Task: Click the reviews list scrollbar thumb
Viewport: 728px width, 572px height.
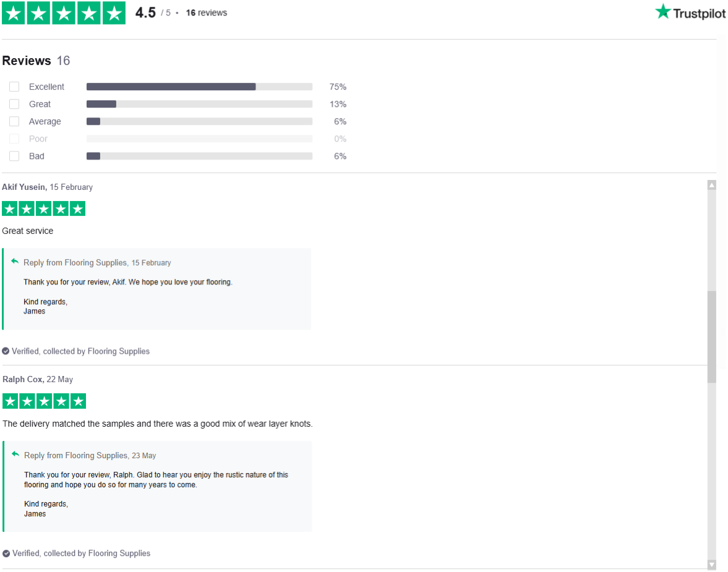Action: (x=711, y=336)
